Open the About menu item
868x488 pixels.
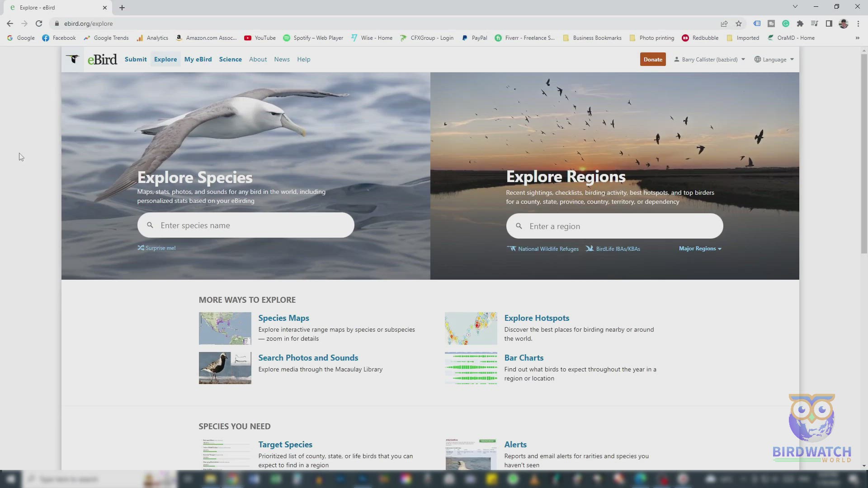tap(258, 59)
